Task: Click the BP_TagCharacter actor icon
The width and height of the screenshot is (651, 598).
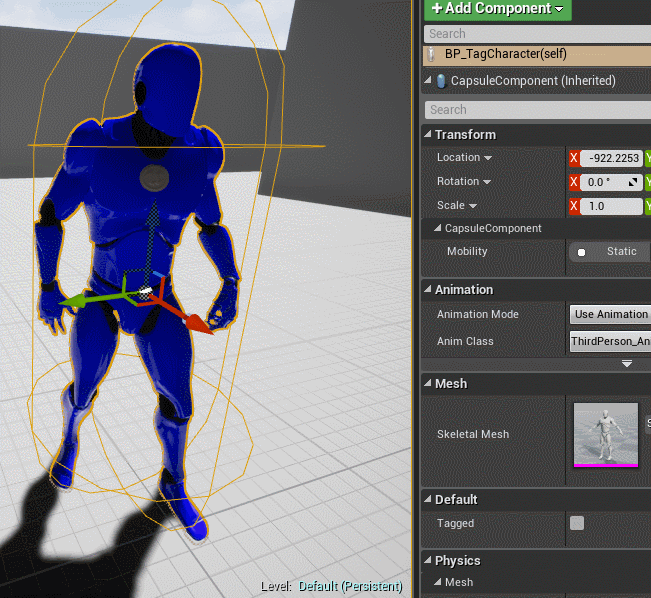Action: coord(433,55)
